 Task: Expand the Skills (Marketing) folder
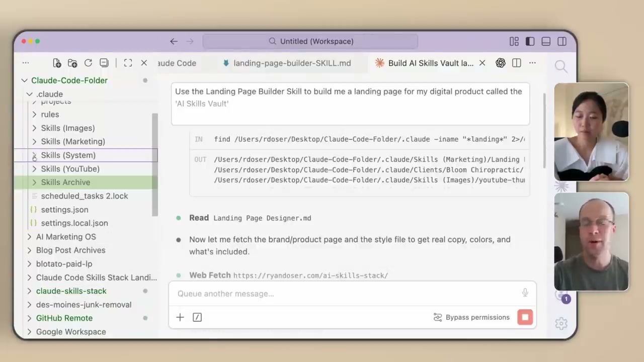34,142
